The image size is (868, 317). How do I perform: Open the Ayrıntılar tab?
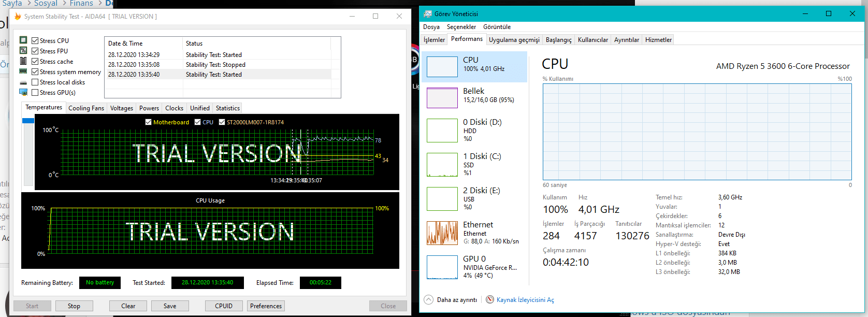(627, 40)
